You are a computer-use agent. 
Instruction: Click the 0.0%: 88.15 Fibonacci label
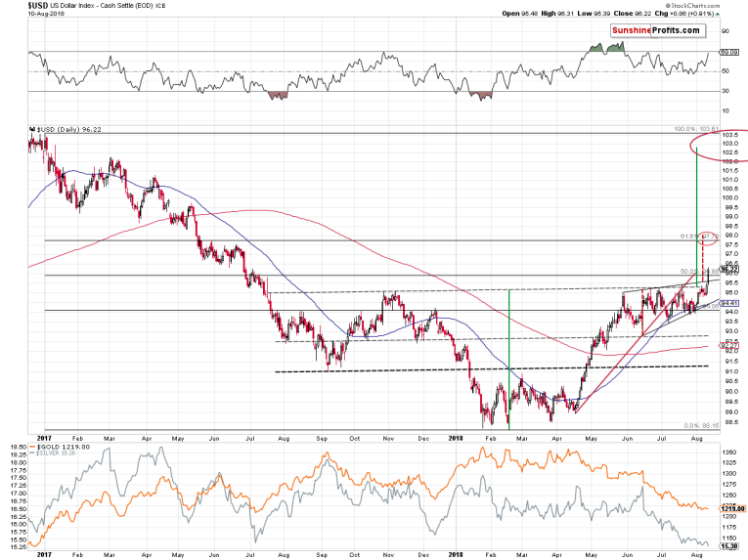click(699, 426)
